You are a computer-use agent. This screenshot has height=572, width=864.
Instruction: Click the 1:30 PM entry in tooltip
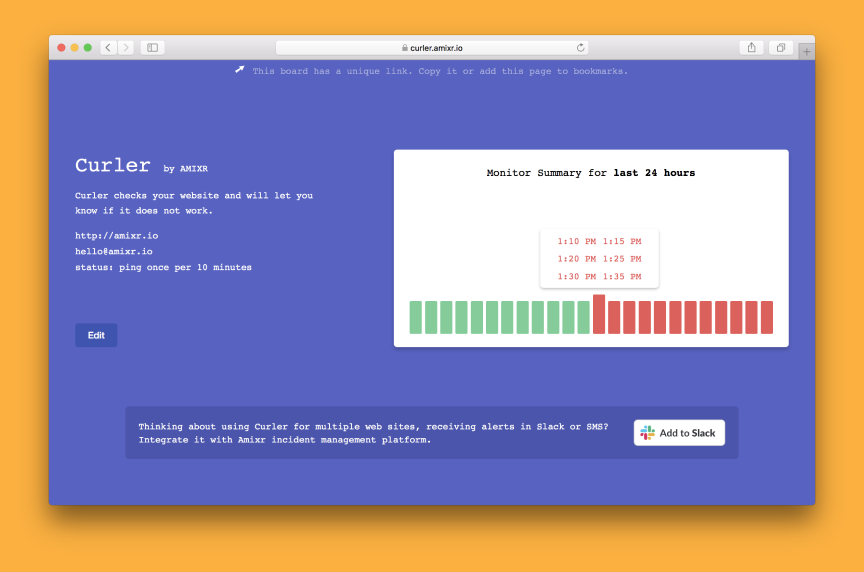tap(577, 277)
